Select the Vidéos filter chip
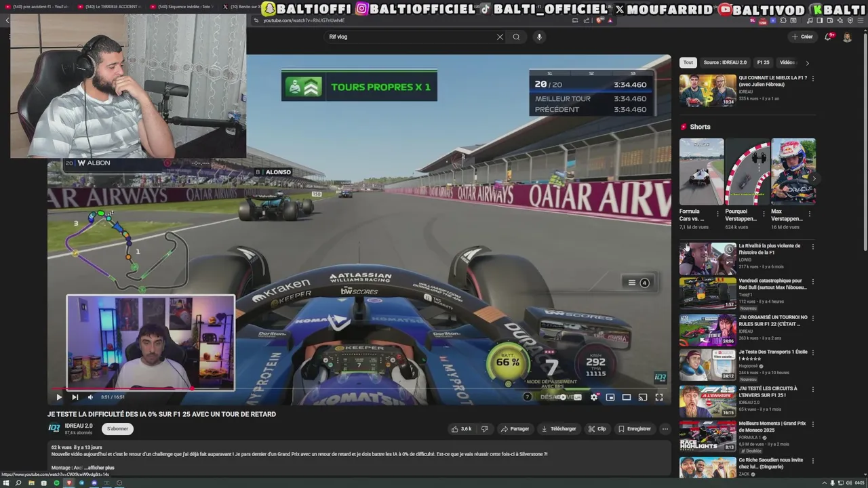The height and width of the screenshot is (488, 868). click(x=787, y=62)
